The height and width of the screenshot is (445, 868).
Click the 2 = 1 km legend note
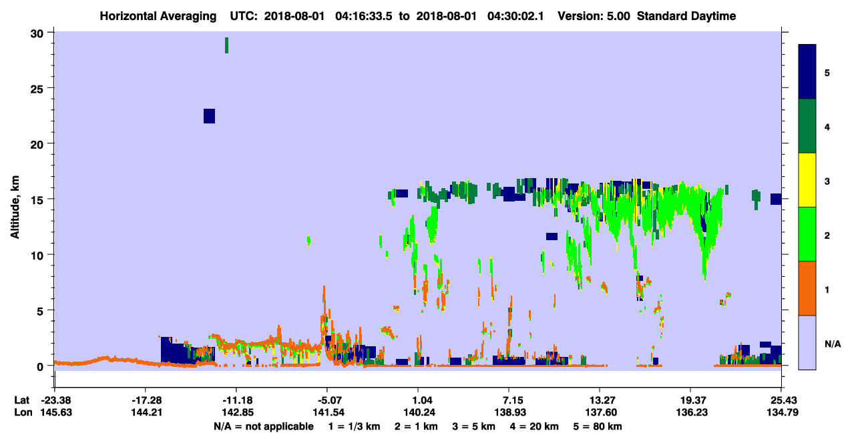click(x=417, y=426)
